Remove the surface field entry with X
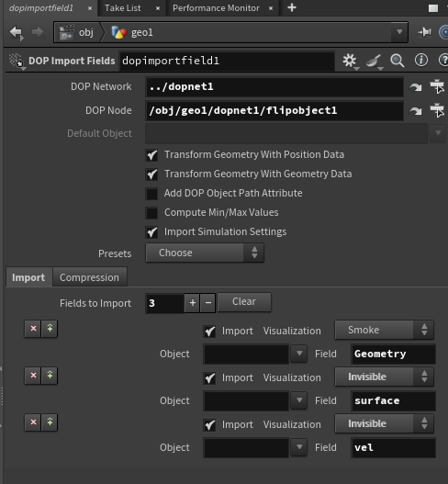 [33, 376]
